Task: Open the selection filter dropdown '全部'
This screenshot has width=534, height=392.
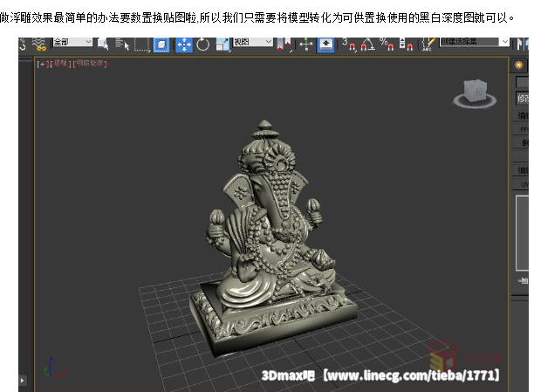Action: tap(72, 42)
